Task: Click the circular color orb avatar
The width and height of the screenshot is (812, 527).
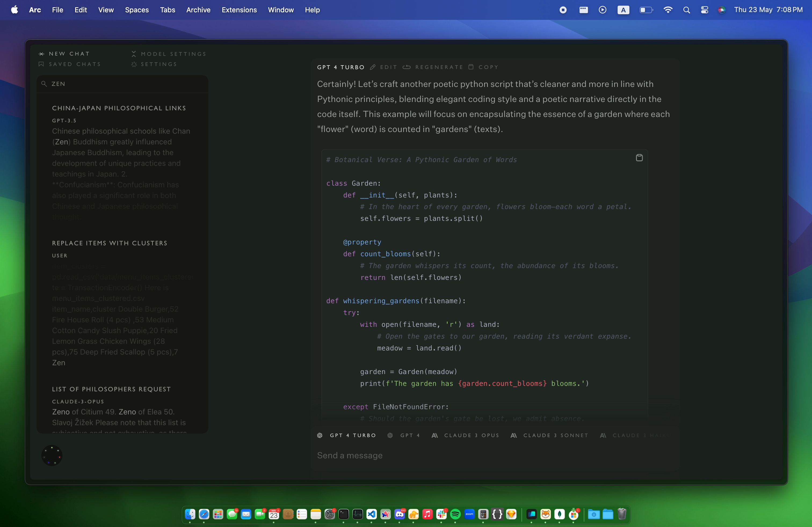Action: click(x=52, y=455)
